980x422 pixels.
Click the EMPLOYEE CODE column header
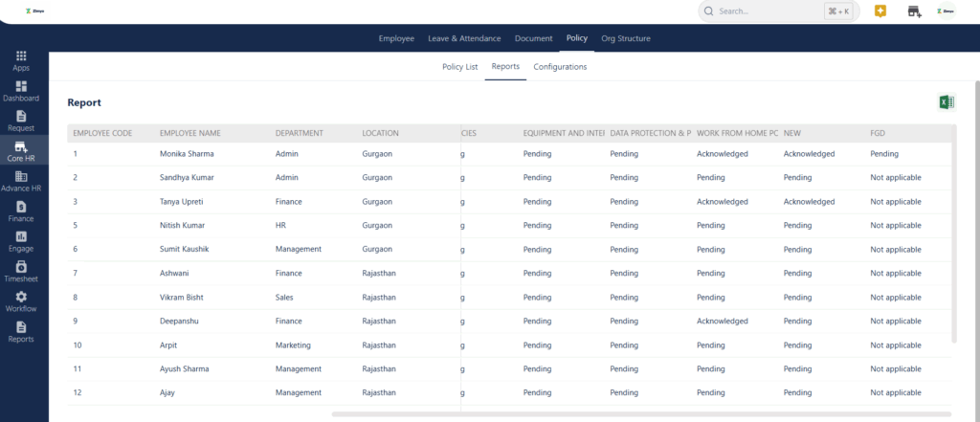pos(103,133)
